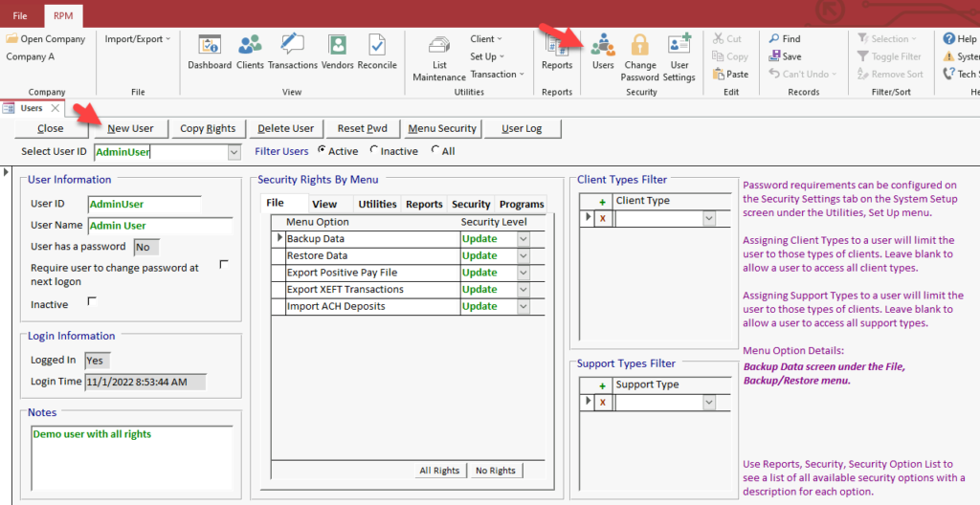Select the Inactive filter radio button

(x=374, y=150)
